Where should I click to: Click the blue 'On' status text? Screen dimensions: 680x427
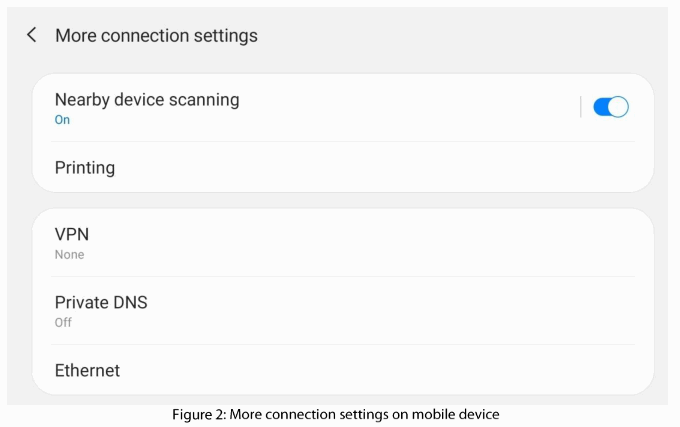click(x=62, y=120)
